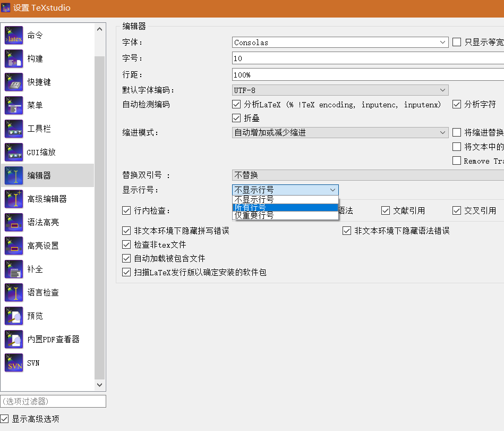Open the 菜单 settings icon

pos(14,105)
